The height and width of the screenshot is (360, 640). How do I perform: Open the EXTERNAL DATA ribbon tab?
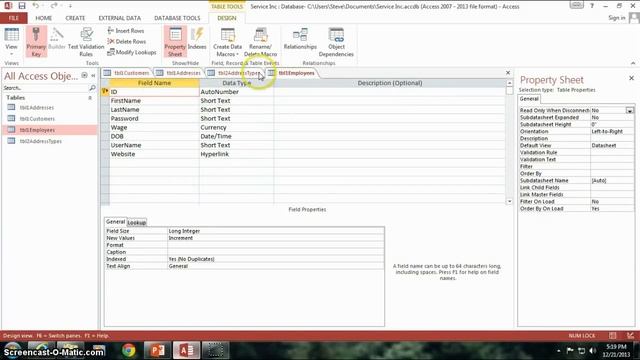pyautogui.click(x=120, y=18)
